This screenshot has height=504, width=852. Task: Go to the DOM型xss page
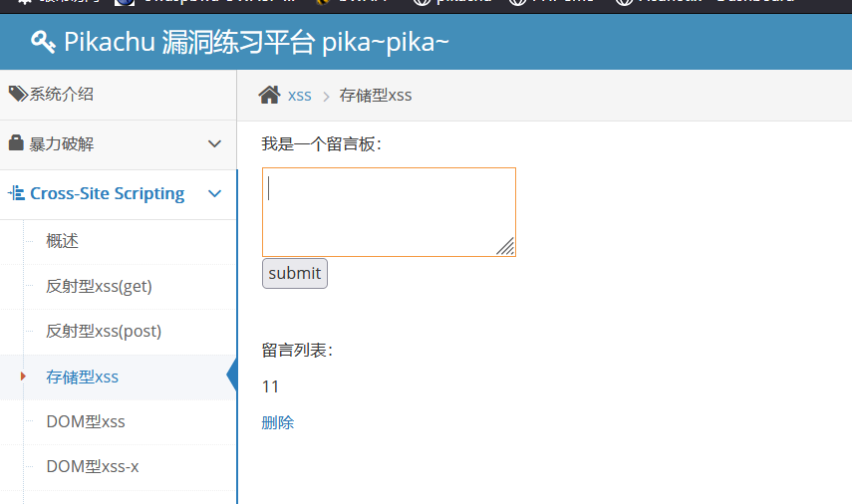[86, 421]
